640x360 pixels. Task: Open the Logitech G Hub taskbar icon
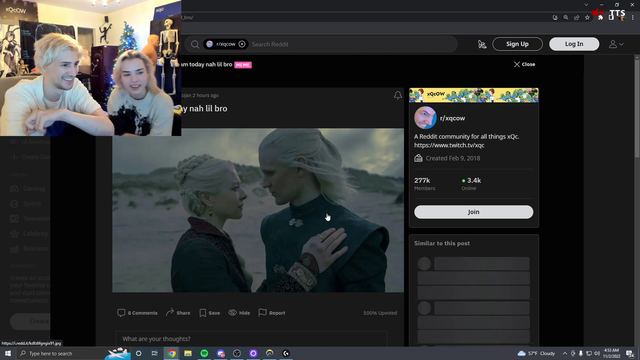tap(286, 353)
